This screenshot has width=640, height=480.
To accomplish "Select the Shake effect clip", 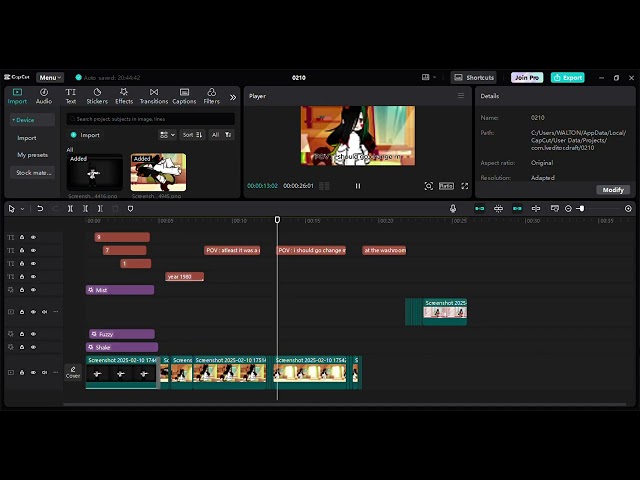I will (122, 347).
